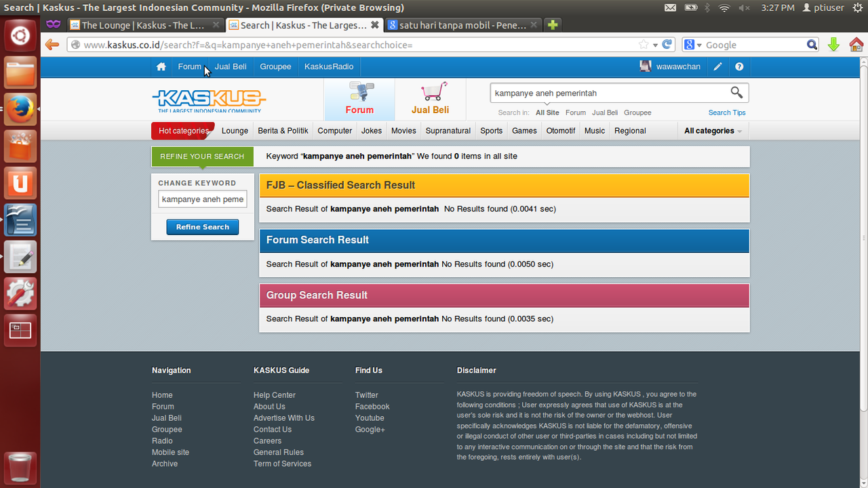Image resolution: width=868 pixels, height=488 pixels.
Task: Click the magnifier icon in Kaskus search box
Action: click(x=736, y=93)
